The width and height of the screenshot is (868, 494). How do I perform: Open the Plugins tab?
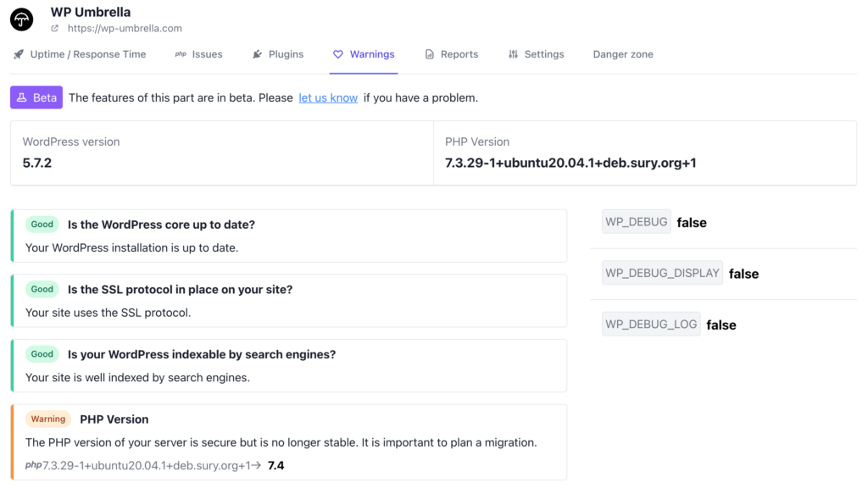point(278,54)
